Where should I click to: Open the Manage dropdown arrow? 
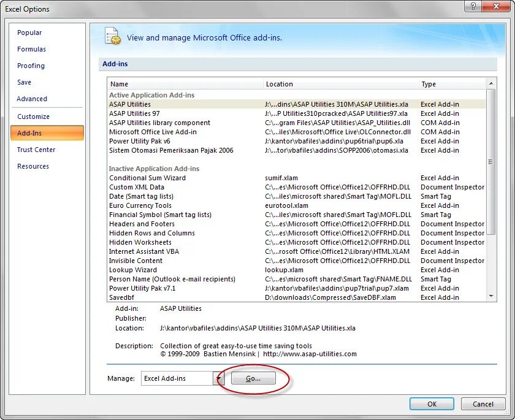[x=218, y=378]
